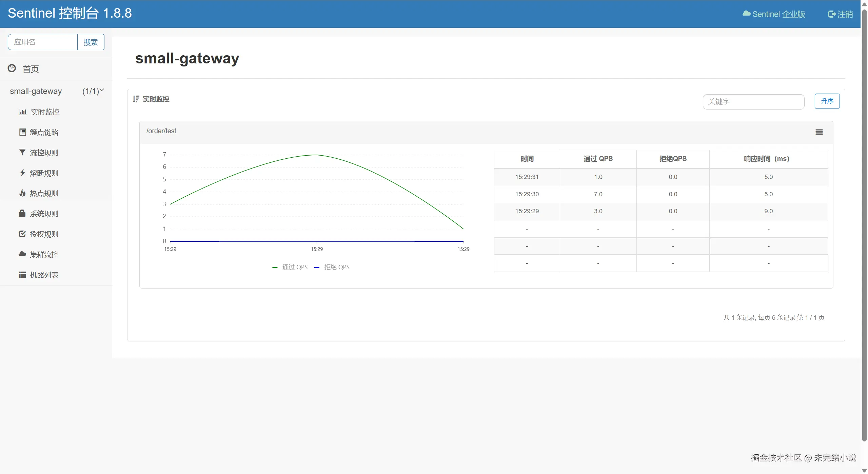Click the list icon beside 簇点链路

click(x=22, y=132)
